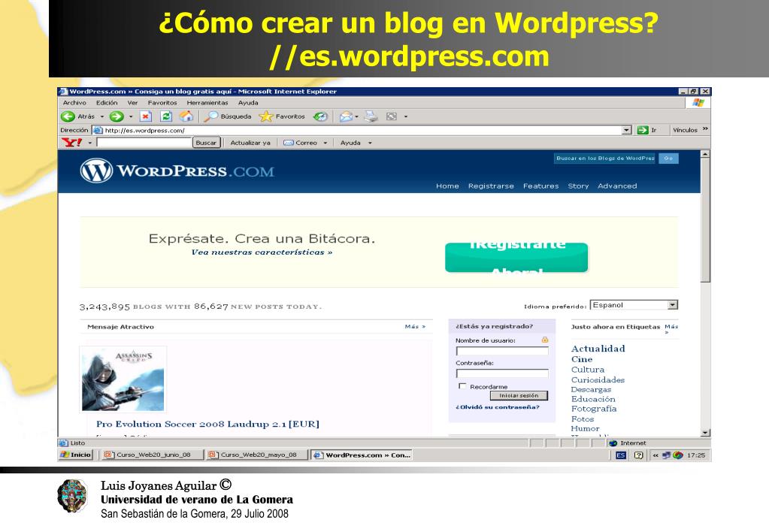Click the IE Back arrow icon
769x532 pixels.
click(x=68, y=116)
